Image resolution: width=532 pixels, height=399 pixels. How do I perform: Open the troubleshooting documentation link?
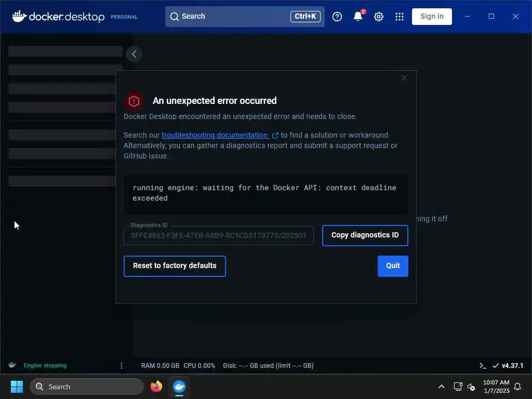[215, 135]
